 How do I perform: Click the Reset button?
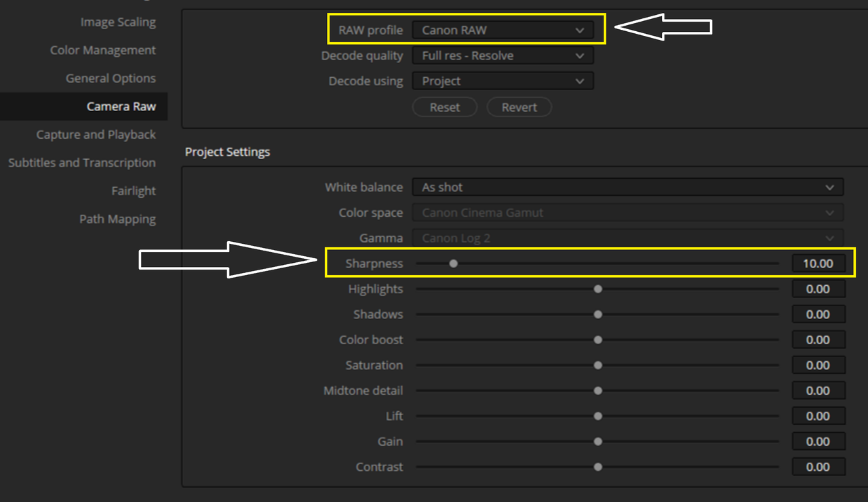[x=445, y=107]
